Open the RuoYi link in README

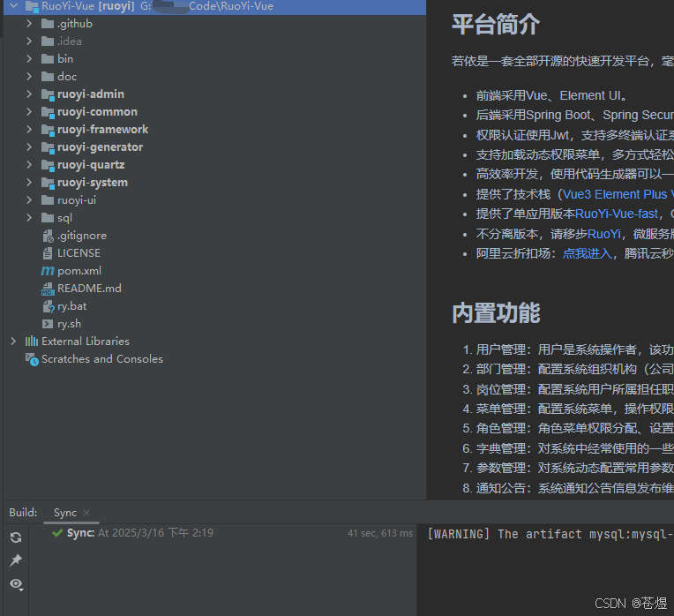pos(604,234)
